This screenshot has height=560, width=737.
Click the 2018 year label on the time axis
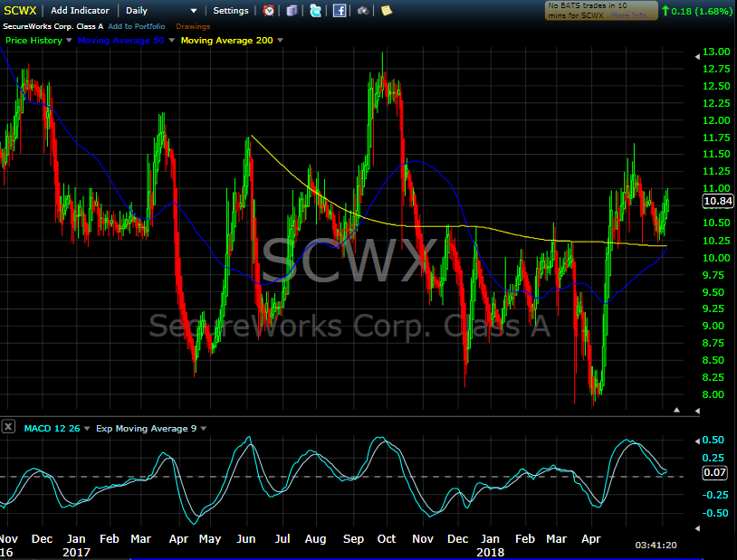point(490,553)
